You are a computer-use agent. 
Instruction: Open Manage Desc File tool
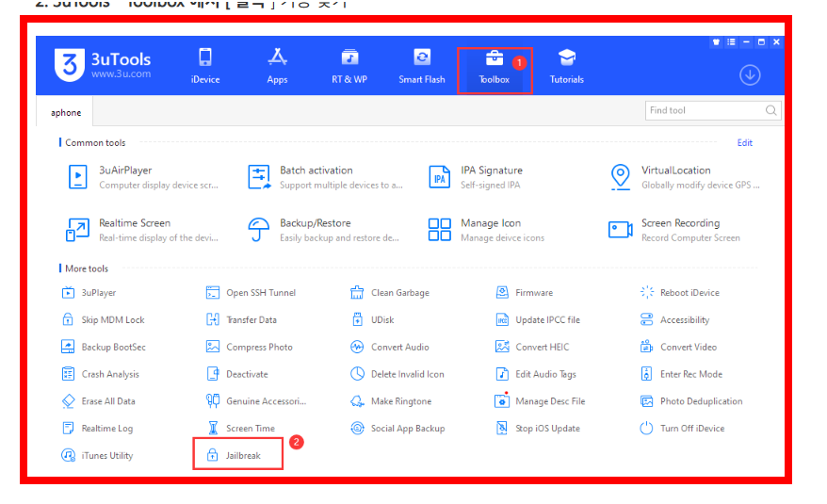(540, 401)
